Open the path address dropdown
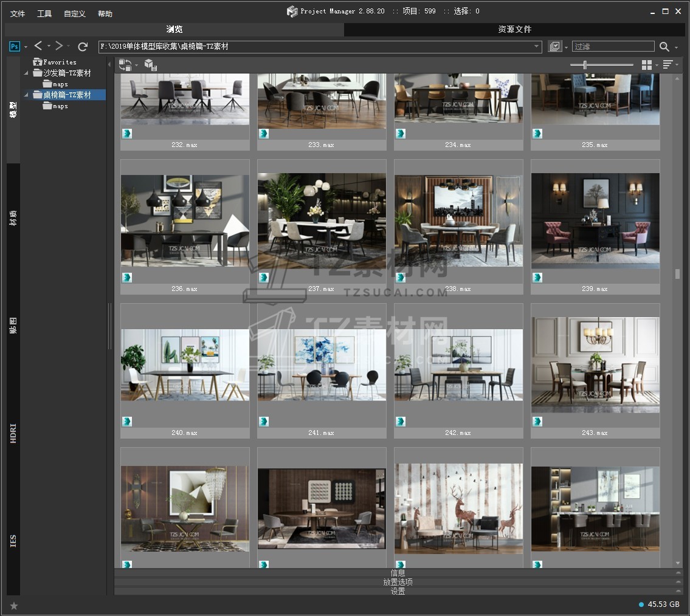 pos(536,47)
